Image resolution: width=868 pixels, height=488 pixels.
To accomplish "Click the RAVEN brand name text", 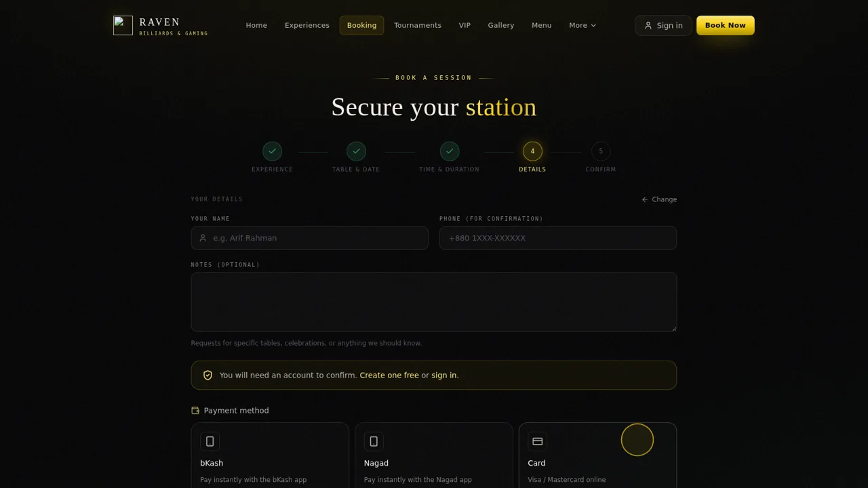I will tap(160, 22).
